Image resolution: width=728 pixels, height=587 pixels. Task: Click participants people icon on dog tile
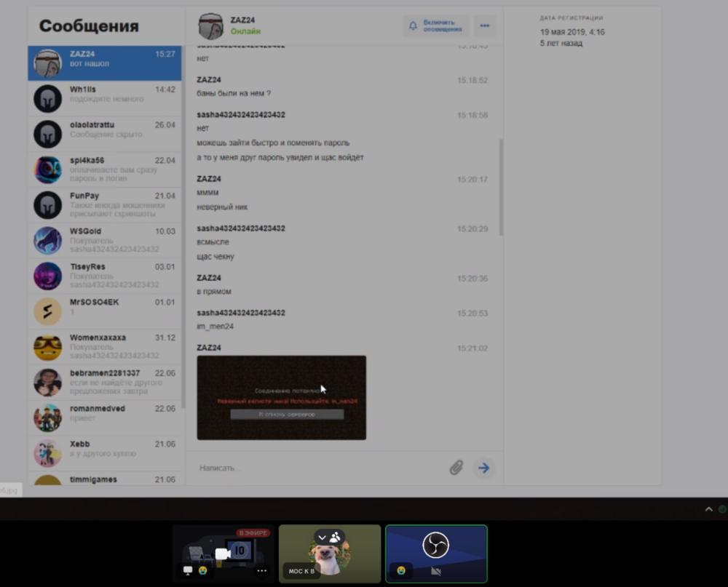335,538
